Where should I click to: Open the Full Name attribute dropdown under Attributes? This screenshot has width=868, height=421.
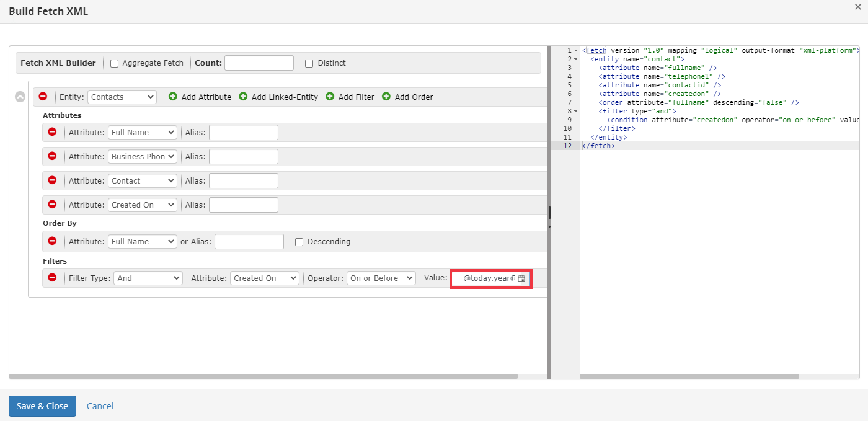click(143, 132)
